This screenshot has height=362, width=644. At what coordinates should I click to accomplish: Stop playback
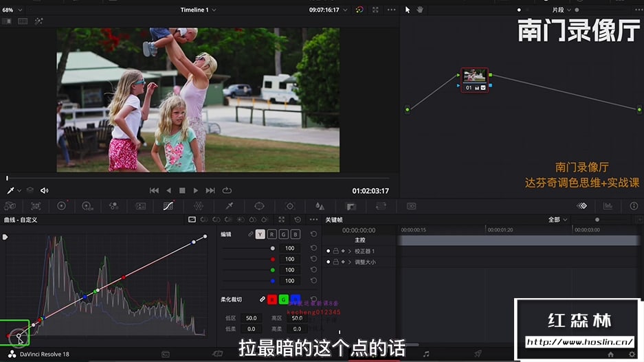(182, 190)
